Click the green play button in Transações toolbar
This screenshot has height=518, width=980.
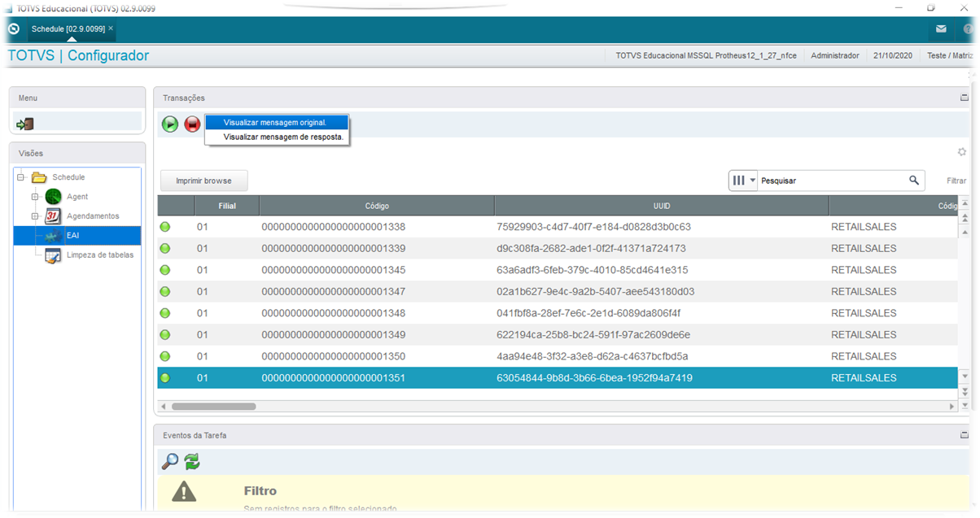click(170, 124)
